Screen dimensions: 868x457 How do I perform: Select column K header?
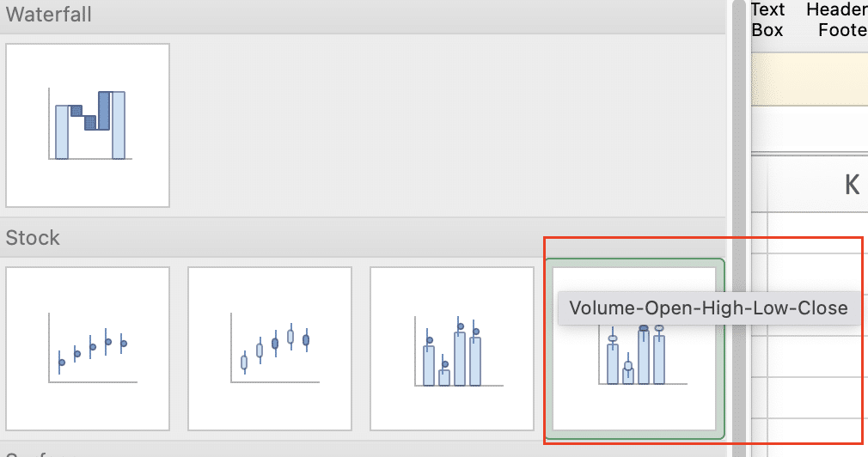pos(852,185)
